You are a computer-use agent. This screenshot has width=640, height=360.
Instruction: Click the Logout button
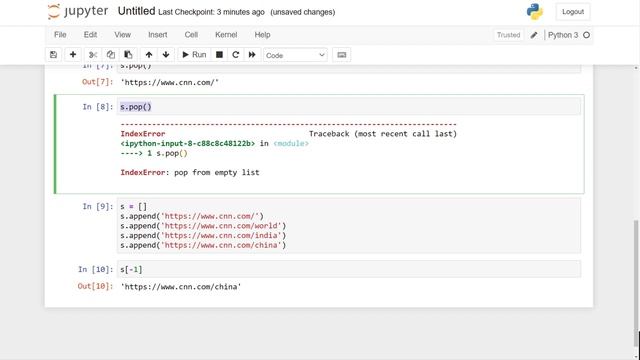tap(573, 12)
